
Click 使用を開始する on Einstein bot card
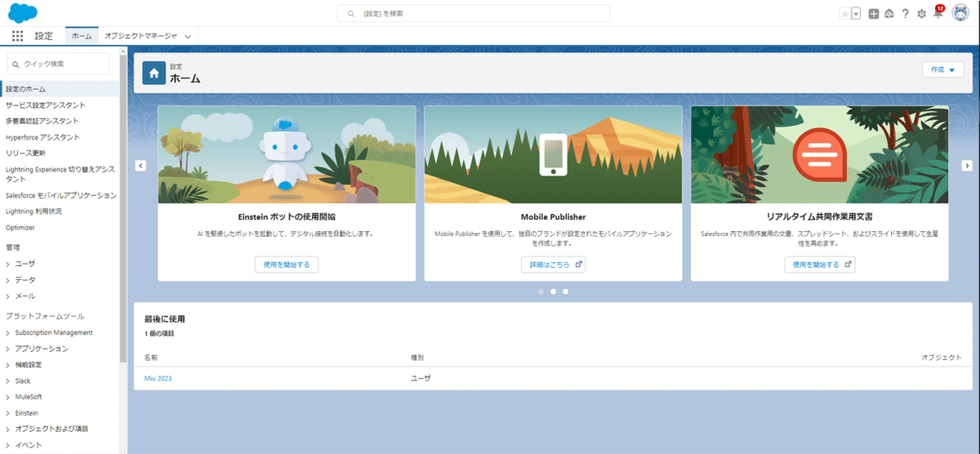(x=287, y=265)
